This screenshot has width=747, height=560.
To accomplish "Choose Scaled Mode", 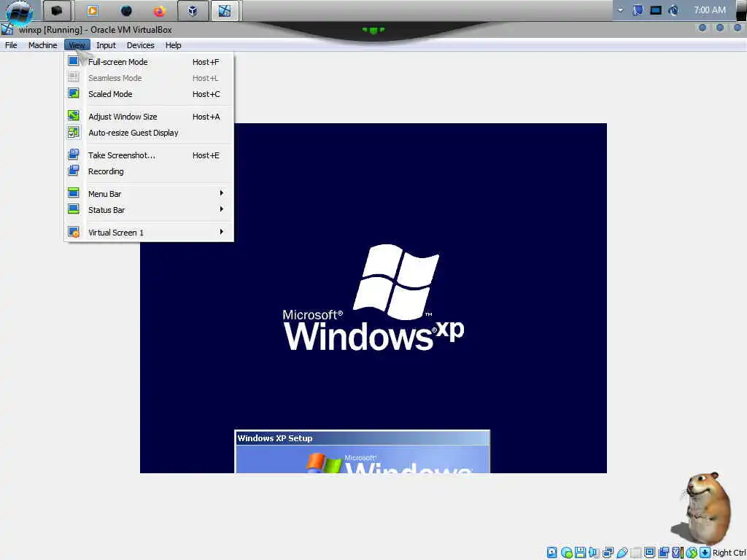I will 149,94.
